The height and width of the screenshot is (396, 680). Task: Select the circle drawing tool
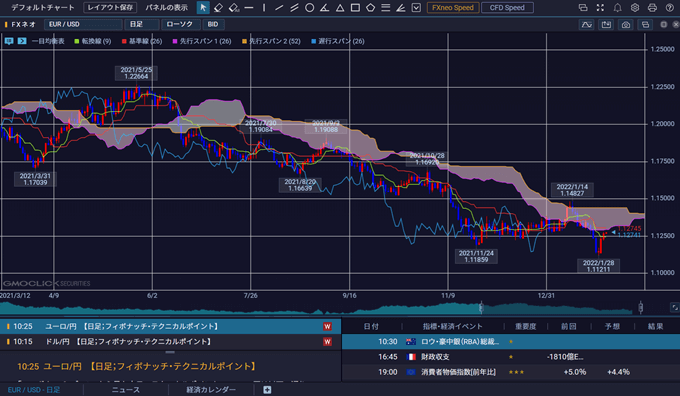[309, 7]
